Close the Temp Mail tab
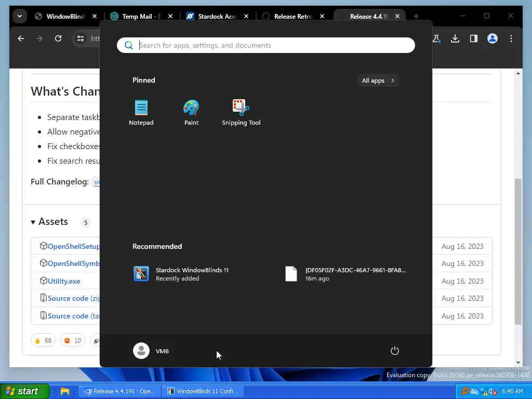 tap(170, 16)
